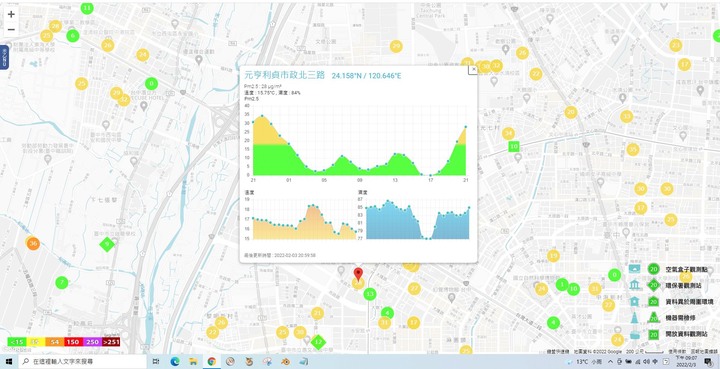The width and height of the screenshot is (720, 369).
Task: Pick the green <15 color scale swatch
Action: [x=17, y=342]
